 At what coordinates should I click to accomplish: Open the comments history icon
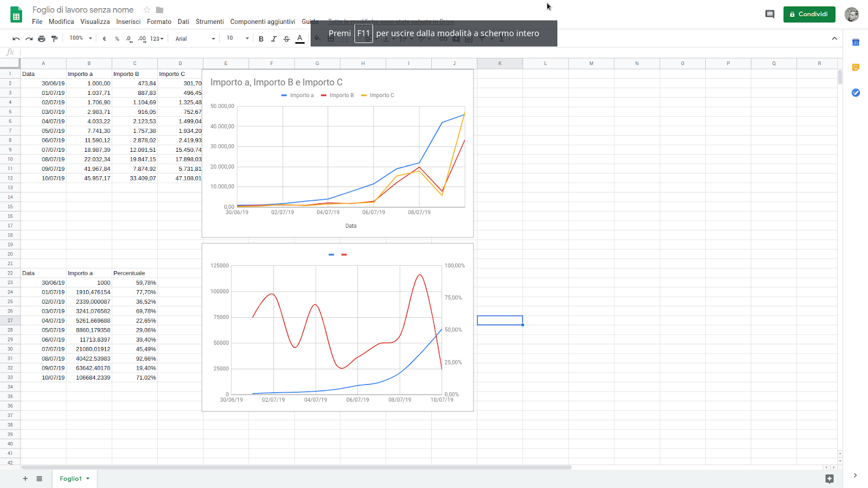point(769,14)
